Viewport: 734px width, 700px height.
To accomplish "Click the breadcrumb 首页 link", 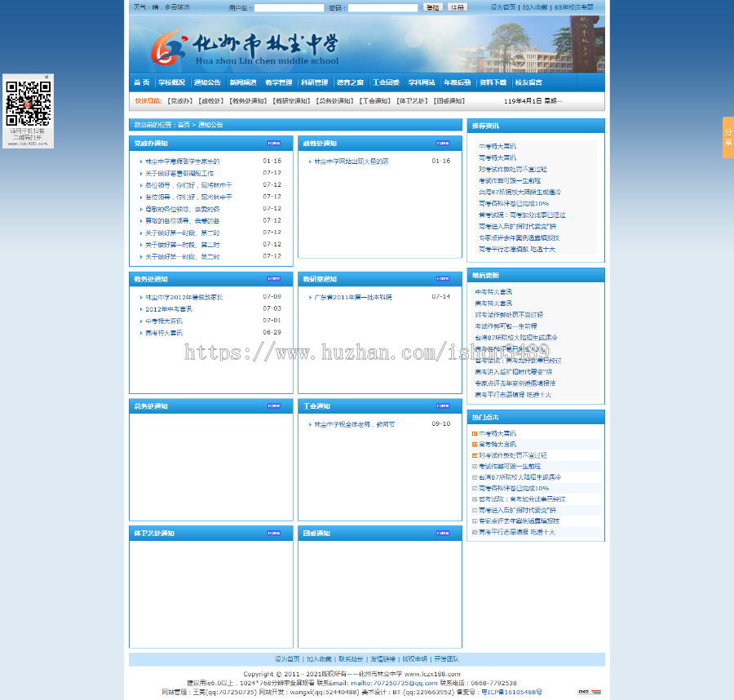I will tap(184, 125).
